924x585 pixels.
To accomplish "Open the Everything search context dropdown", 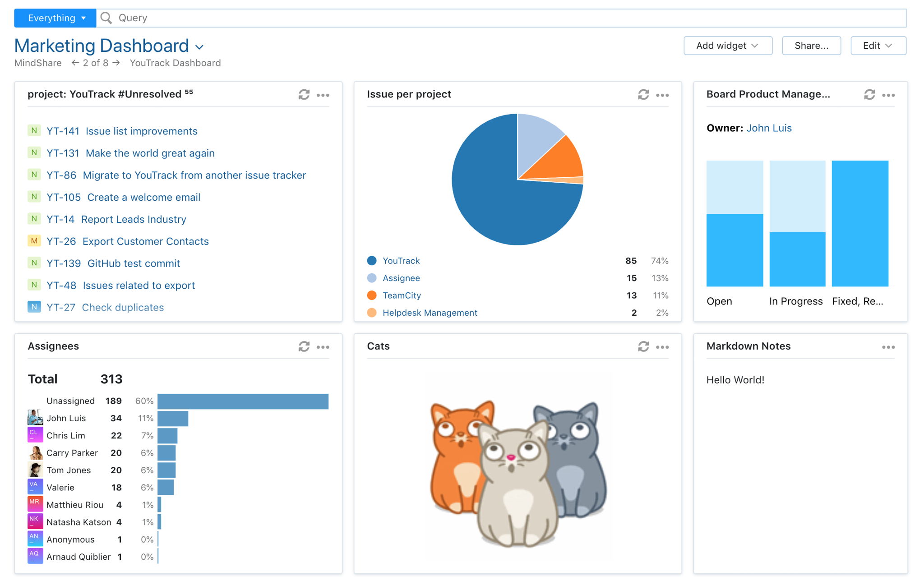I will click(55, 18).
